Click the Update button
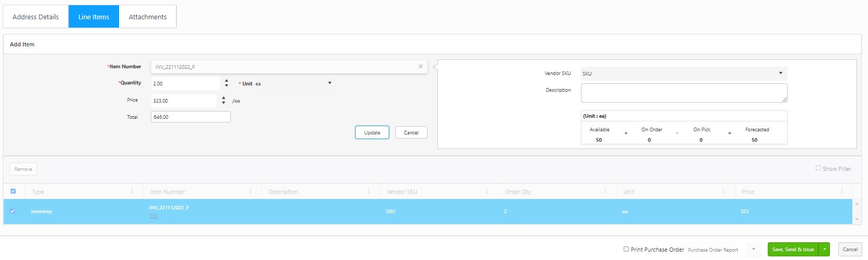This screenshot has width=868, height=260. [x=372, y=133]
